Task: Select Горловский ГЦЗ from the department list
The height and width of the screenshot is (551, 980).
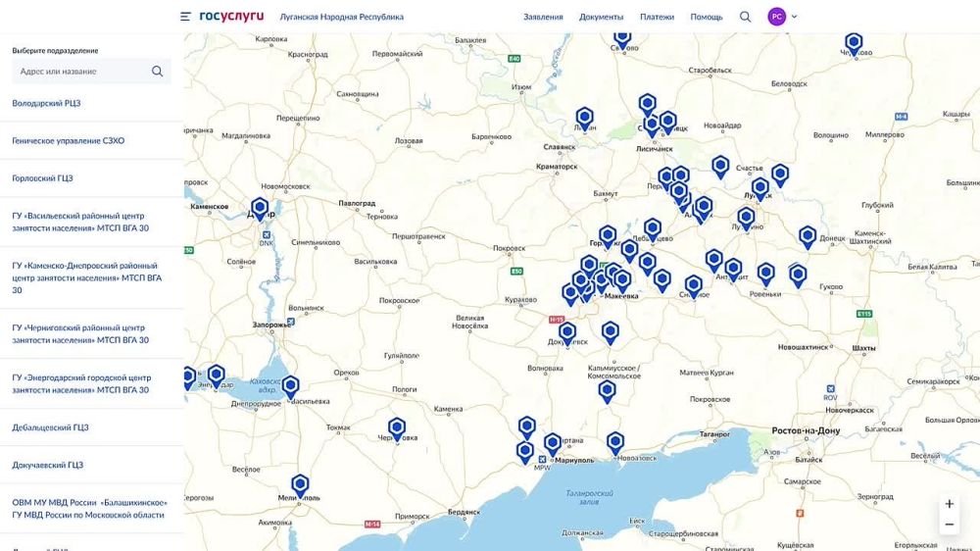Action: click(42, 178)
